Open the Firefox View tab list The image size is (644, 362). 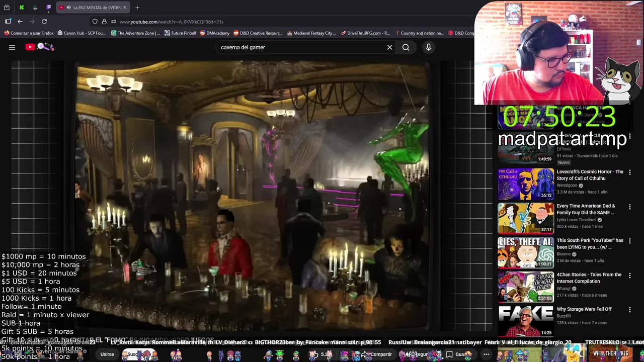point(7,8)
